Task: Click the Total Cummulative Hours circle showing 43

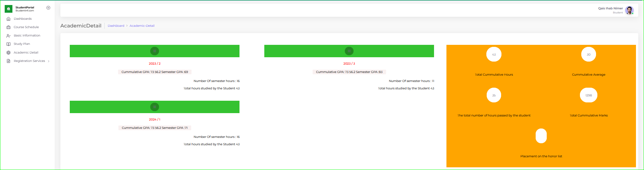Action: pos(494,55)
